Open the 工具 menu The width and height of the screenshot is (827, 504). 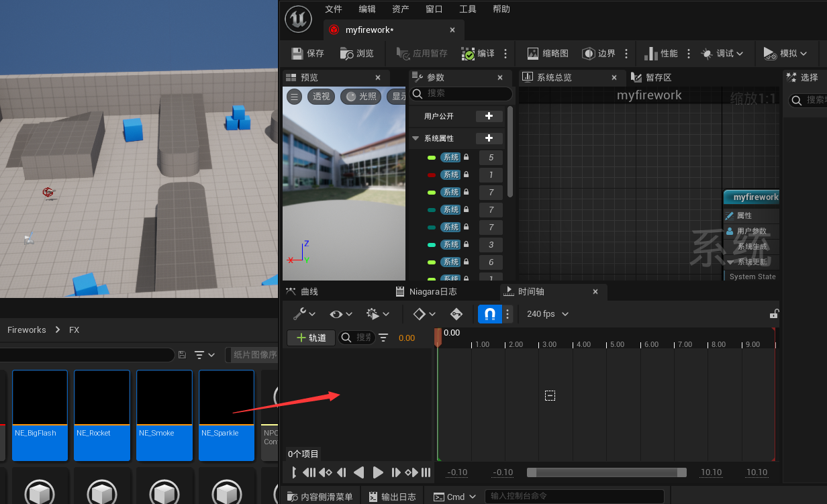coord(468,9)
